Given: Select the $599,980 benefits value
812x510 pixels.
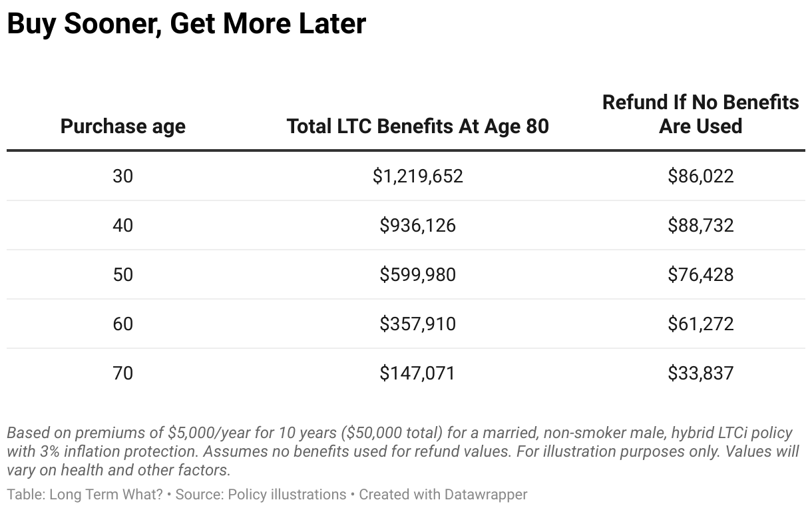Looking at the screenshot, I should click(x=417, y=275).
